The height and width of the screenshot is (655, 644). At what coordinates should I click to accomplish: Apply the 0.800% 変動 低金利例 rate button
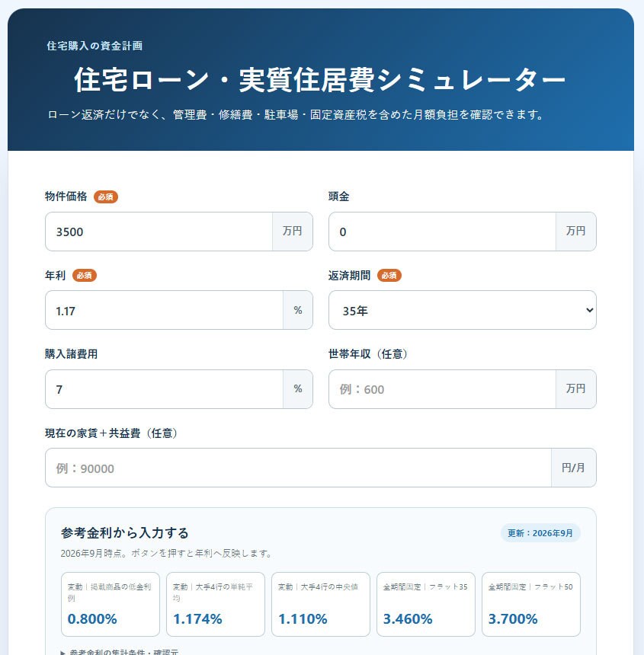tap(111, 604)
